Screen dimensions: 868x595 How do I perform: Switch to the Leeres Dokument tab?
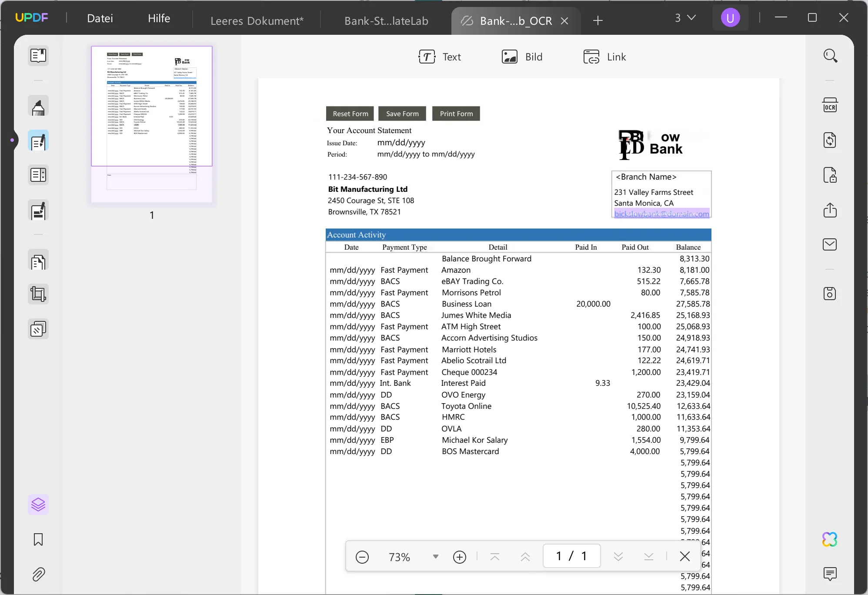(x=257, y=20)
